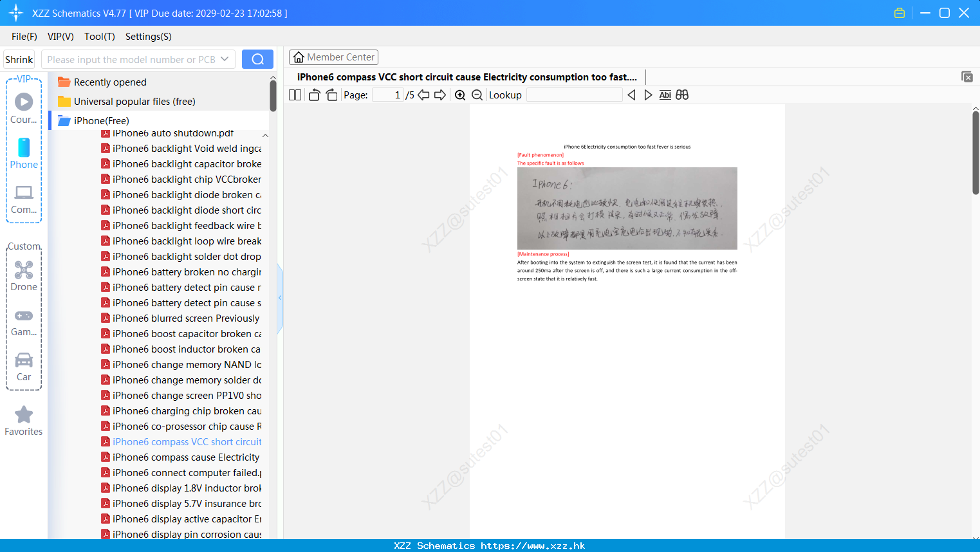Expand the Recently opened folder
Screen dimensions: 980x552
(x=110, y=82)
